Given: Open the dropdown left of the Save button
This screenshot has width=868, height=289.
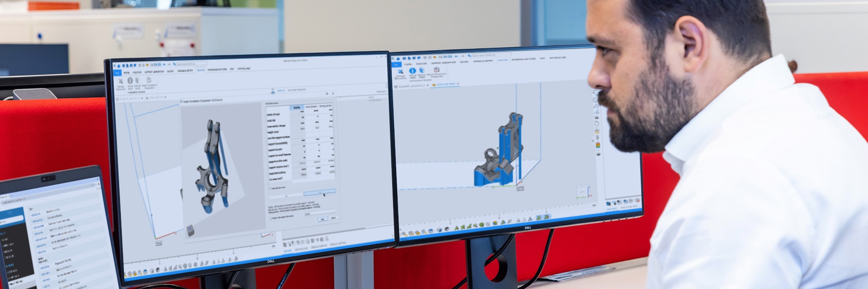Looking at the screenshot, I should click(x=320, y=214).
